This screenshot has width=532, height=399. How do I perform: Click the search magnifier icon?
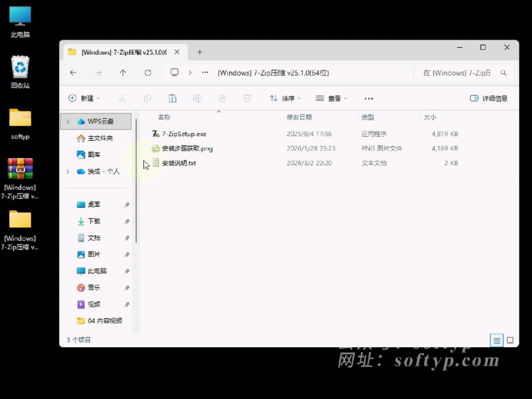coord(503,73)
